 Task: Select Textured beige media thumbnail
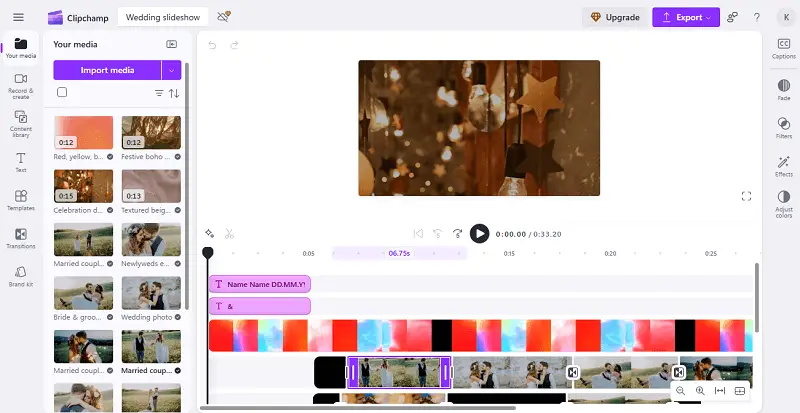point(151,186)
